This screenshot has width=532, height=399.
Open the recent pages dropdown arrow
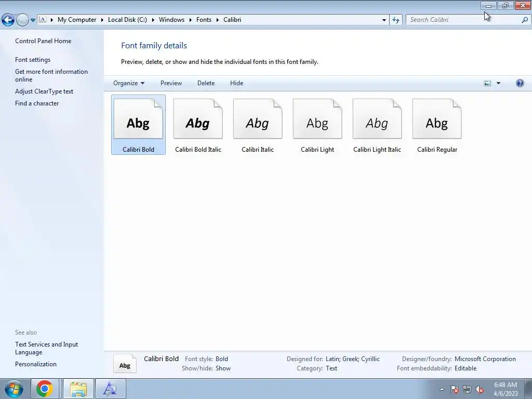point(33,20)
